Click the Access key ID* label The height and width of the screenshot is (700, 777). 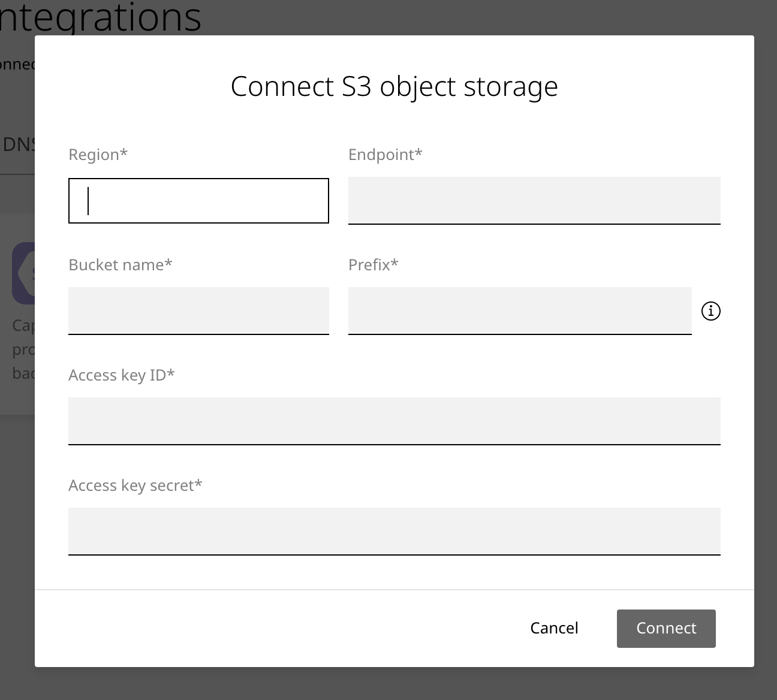(121, 375)
